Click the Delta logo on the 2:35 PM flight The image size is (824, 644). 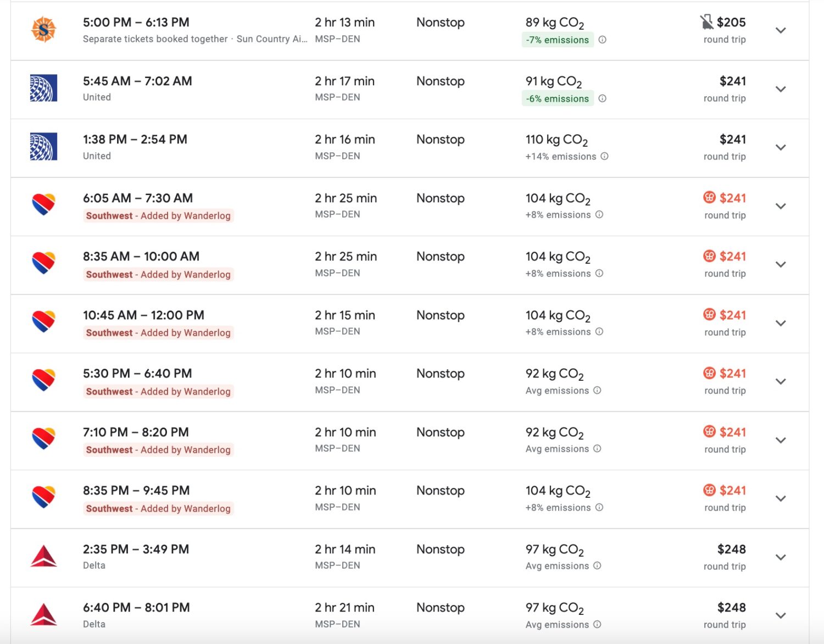click(43, 557)
